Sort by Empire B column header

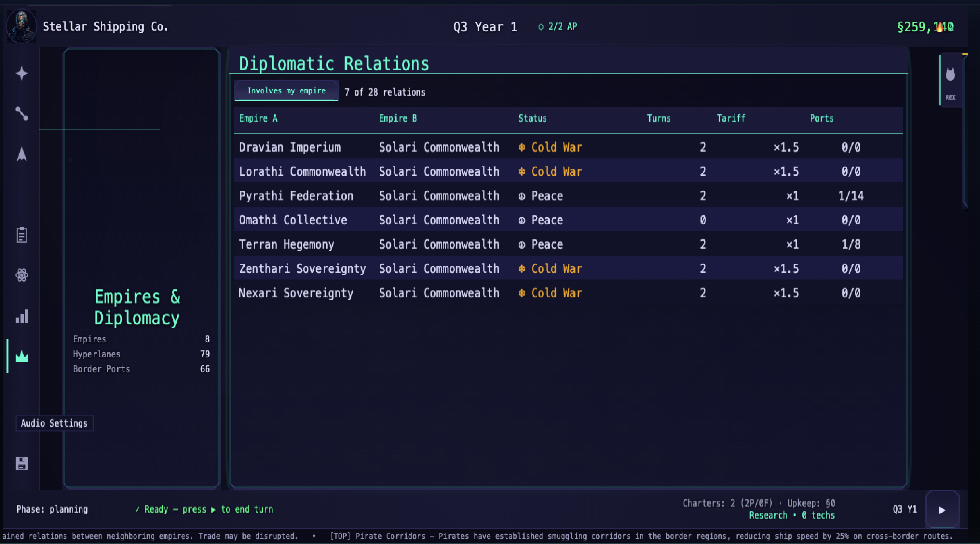pyautogui.click(x=398, y=118)
